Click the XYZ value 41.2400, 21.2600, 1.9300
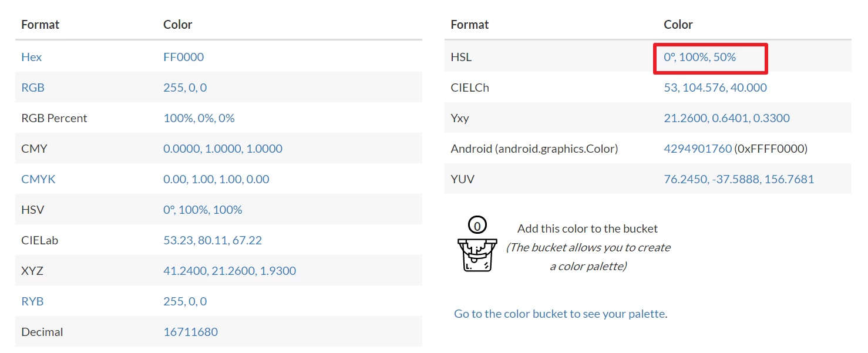This screenshot has width=868, height=353. tap(230, 271)
